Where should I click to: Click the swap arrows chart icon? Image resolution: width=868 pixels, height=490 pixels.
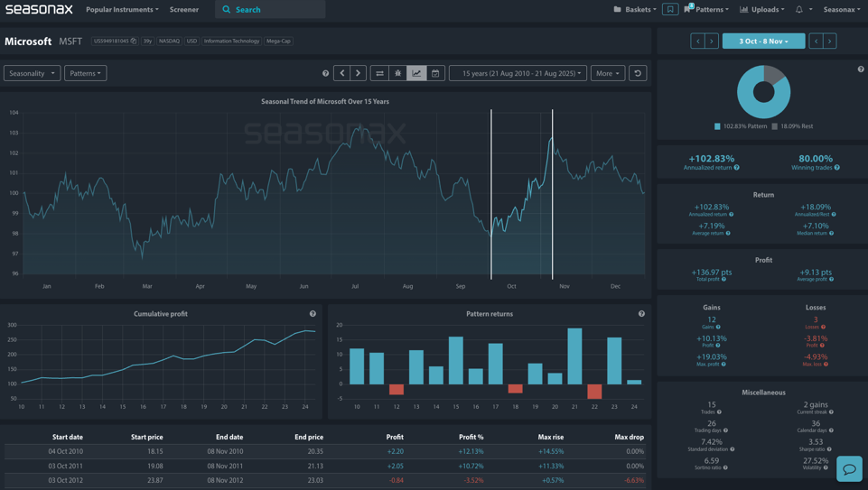point(379,73)
